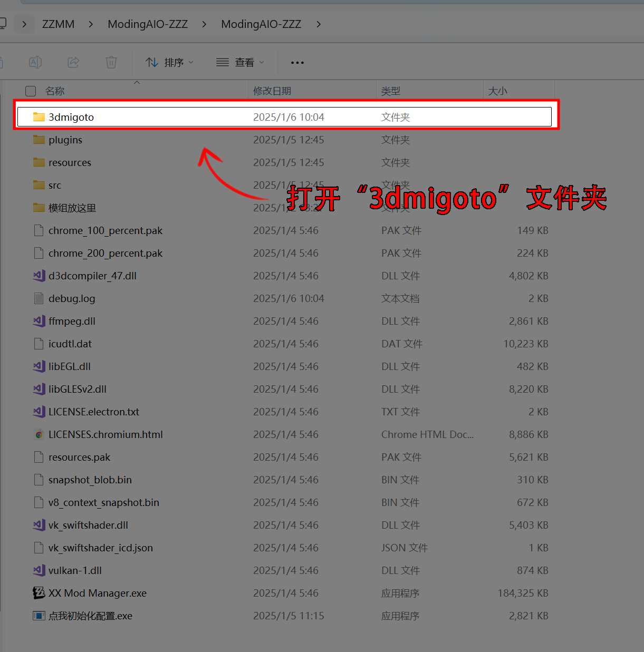Sort files by the 名称 column header

(55, 91)
